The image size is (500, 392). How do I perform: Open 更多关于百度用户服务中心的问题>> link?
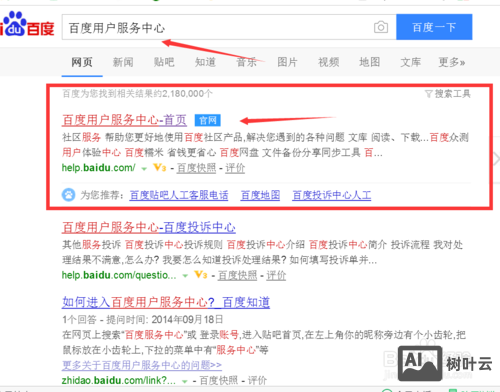pyautogui.click(x=142, y=365)
